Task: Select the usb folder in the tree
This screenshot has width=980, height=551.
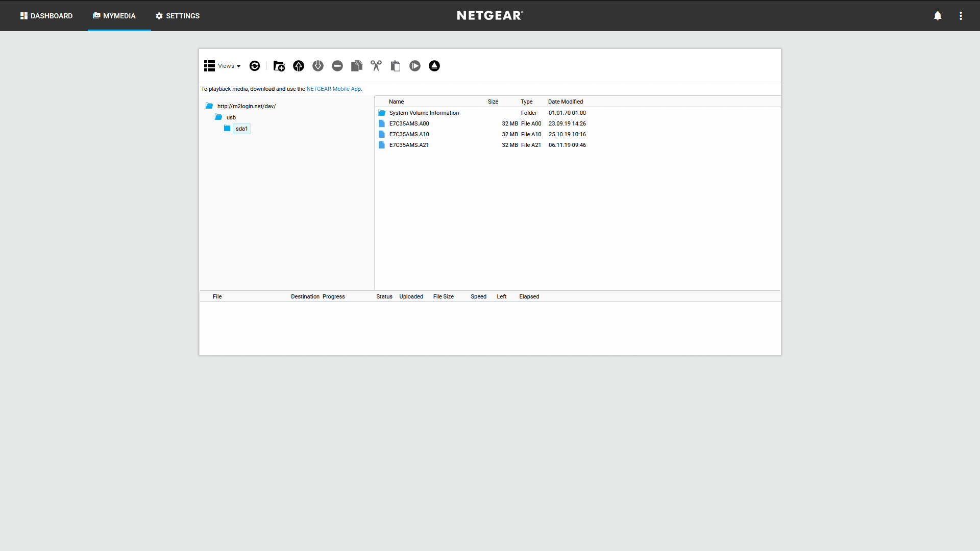Action: [231, 117]
